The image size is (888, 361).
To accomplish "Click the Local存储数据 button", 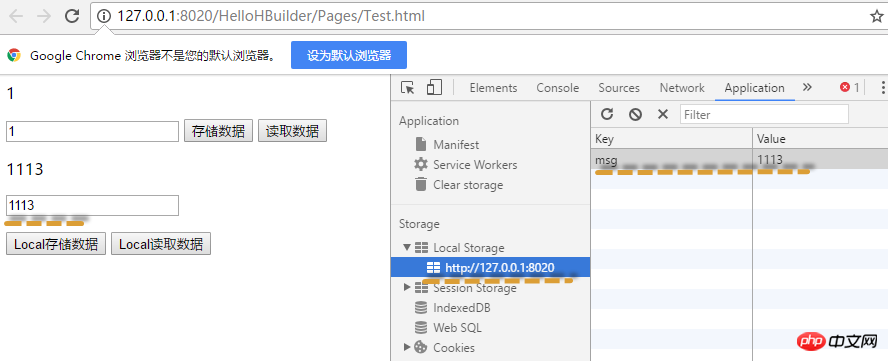I will (x=56, y=244).
